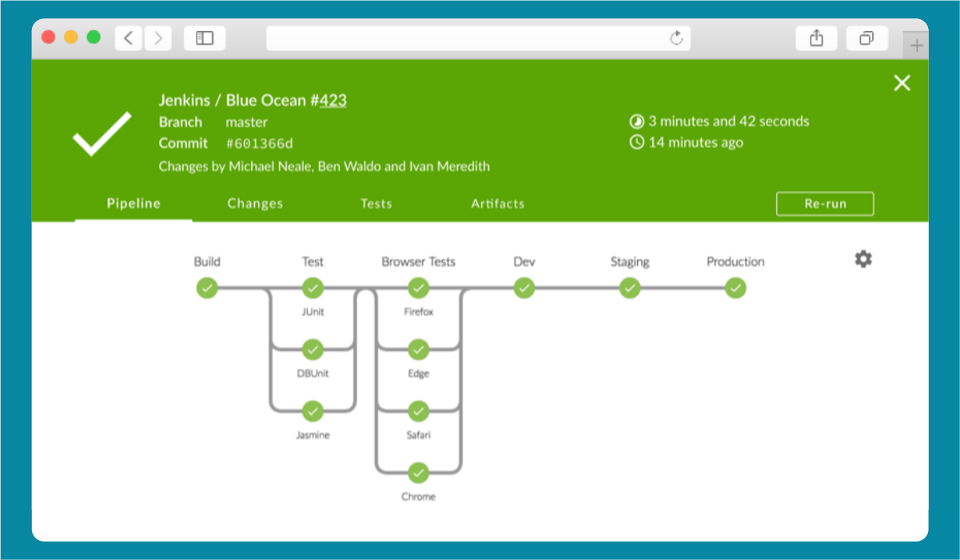
Task: Click the 'master' branch name
Action: (246, 122)
